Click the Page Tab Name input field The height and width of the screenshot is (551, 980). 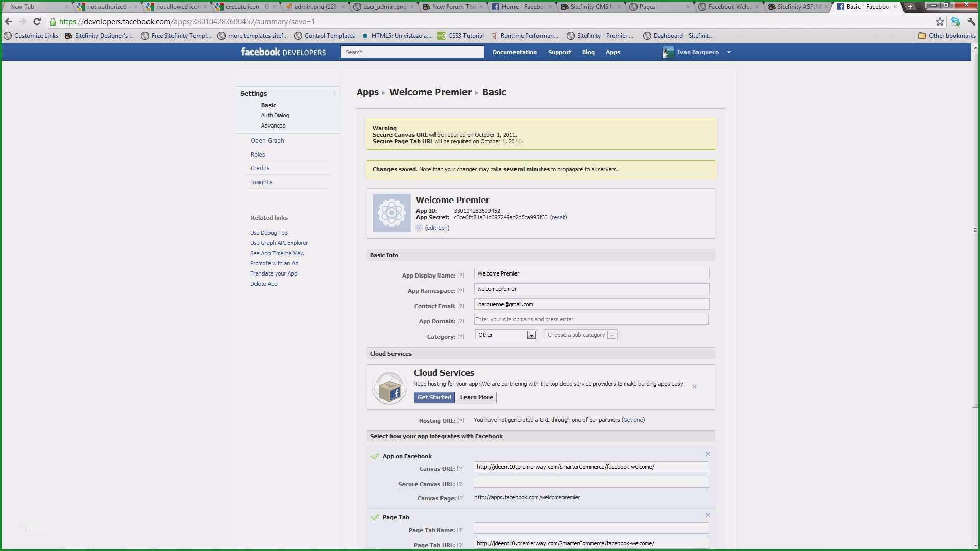(x=591, y=528)
